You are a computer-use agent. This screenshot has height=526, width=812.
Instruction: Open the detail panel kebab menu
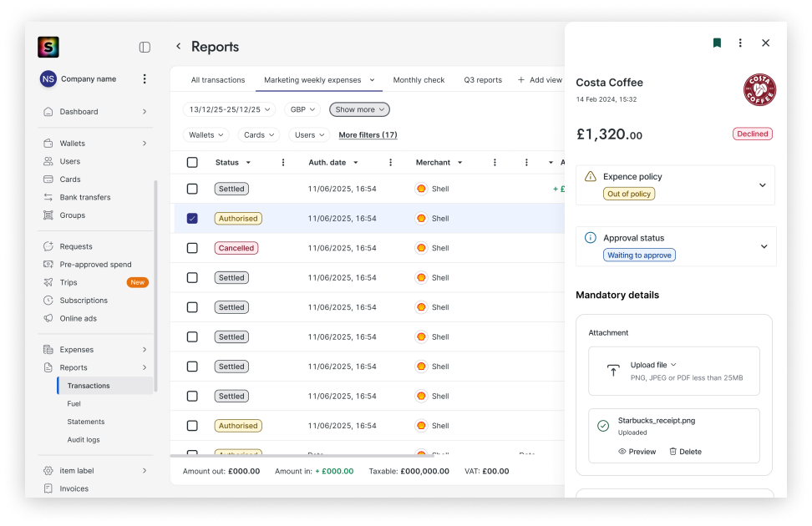(740, 43)
